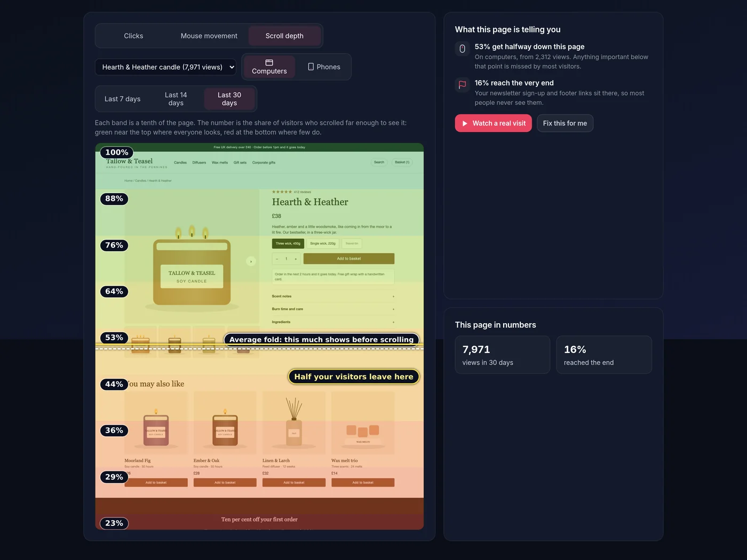Switch device view to Computers

coord(269,67)
